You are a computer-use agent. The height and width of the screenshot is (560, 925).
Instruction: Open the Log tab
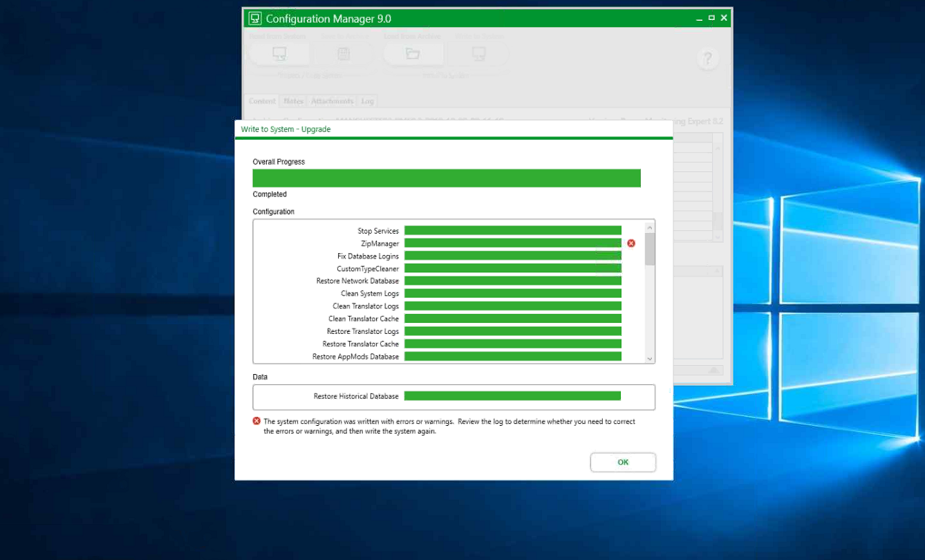tap(367, 101)
